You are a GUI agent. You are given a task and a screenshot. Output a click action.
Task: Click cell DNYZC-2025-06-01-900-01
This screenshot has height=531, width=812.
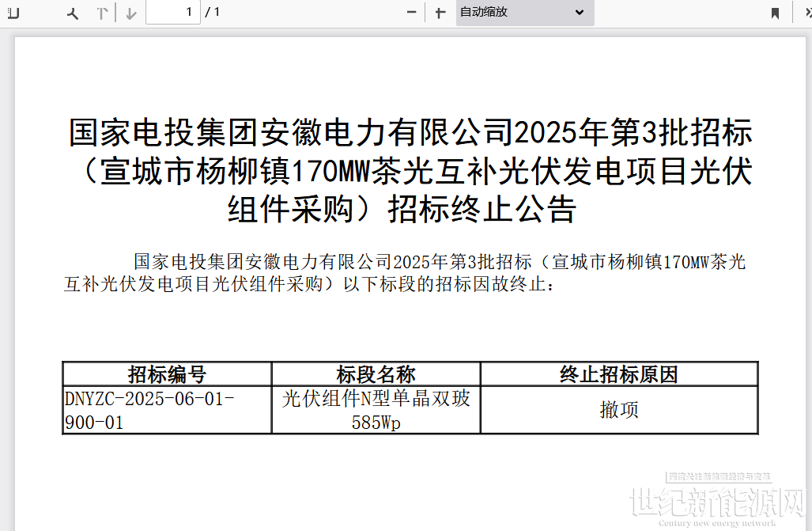(x=167, y=410)
